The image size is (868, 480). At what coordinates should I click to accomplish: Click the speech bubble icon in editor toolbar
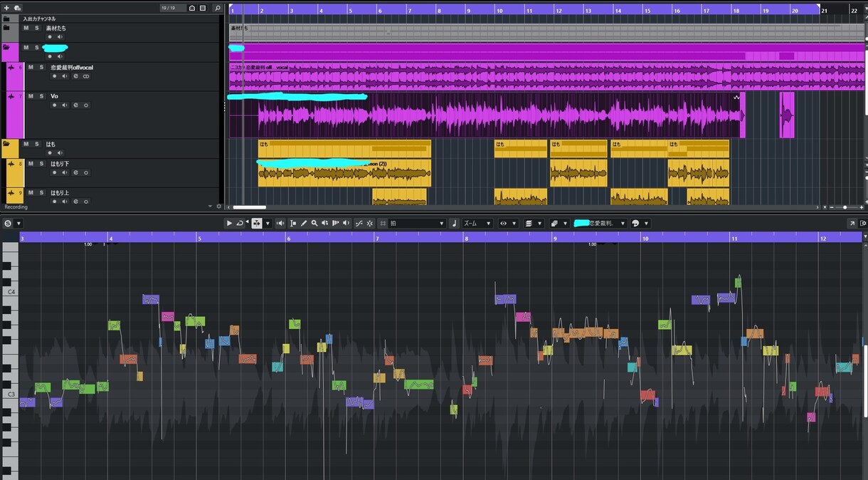click(x=635, y=223)
